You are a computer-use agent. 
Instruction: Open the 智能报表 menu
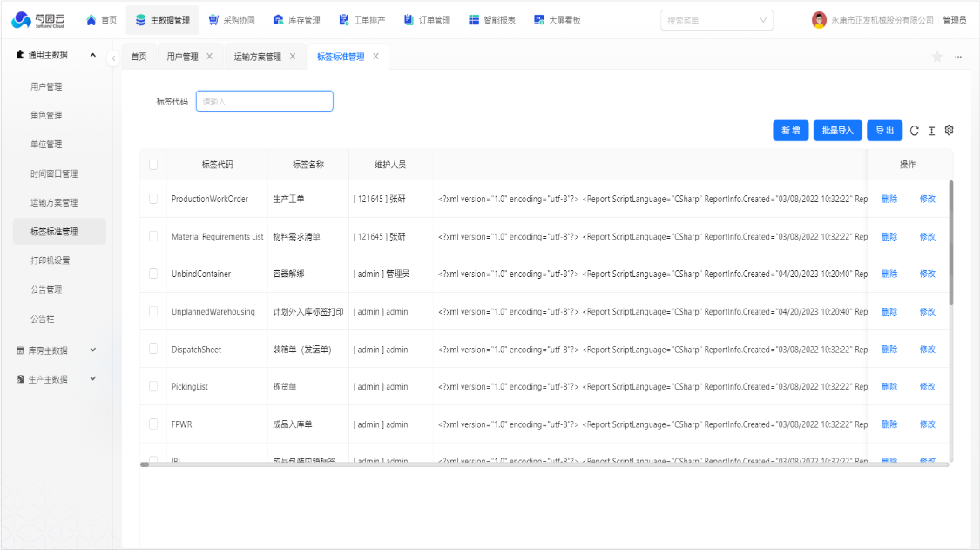pyautogui.click(x=492, y=20)
